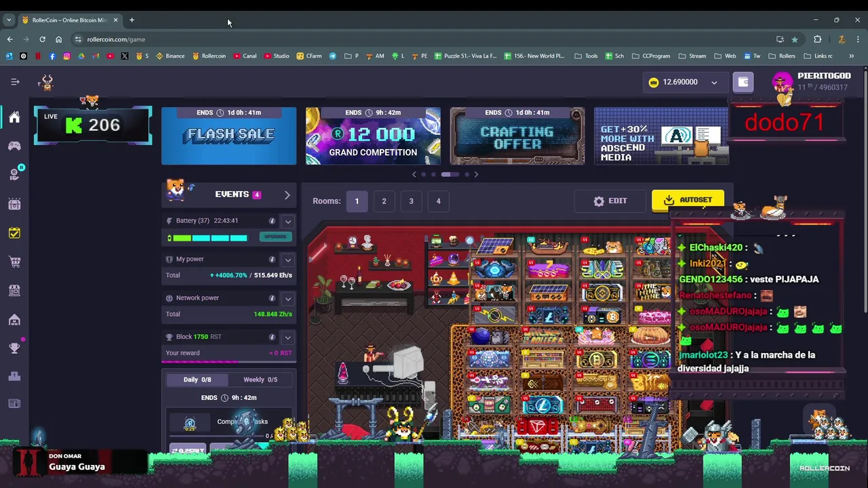Screen dimensions: 868x488
Task: Open the EVENTS panel arrow
Action: click(x=287, y=195)
